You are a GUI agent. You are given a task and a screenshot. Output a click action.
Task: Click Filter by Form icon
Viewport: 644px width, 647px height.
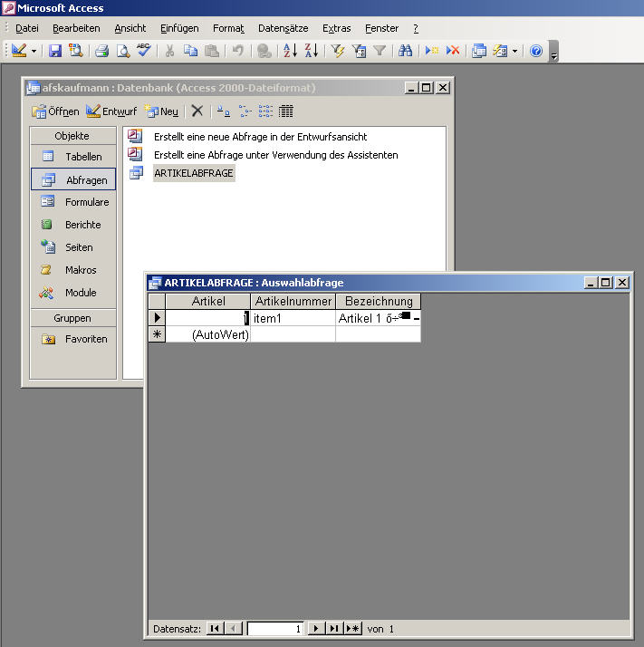(x=359, y=51)
